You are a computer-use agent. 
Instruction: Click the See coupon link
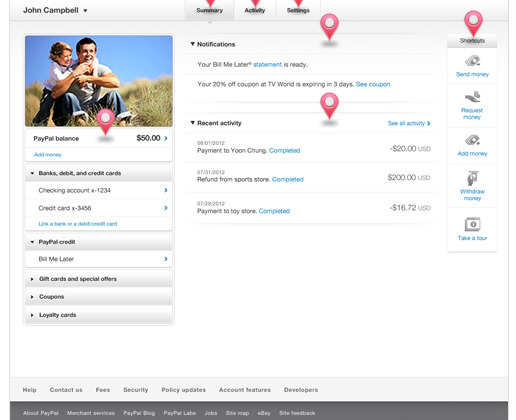point(373,84)
